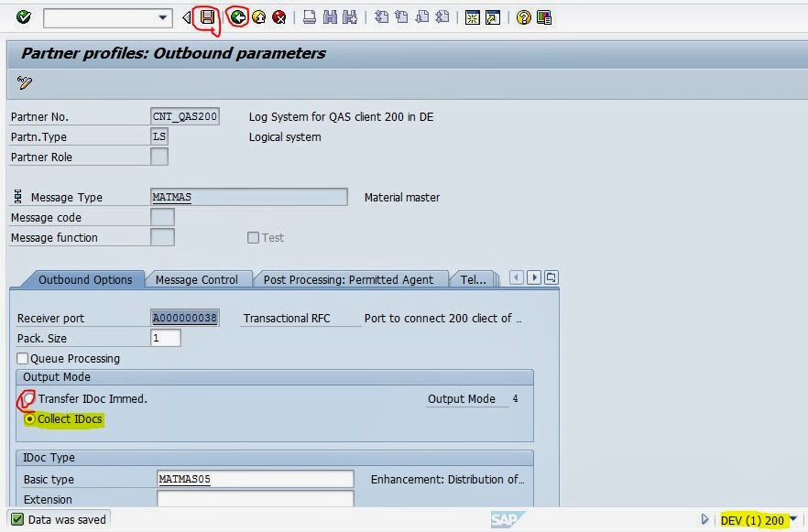Click Find Next binoculars icon
The height and width of the screenshot is (532, 808).
pyautogui.click(x=350, y=17)
